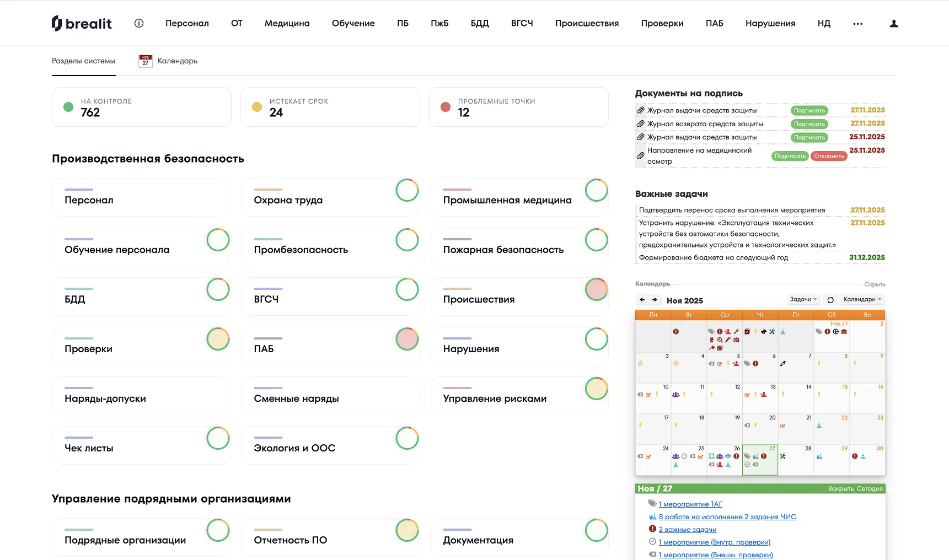The width and height of the screenshot is (949, 560).
Task: Advance calendar with the right arrow
Action: pos(655,300)
